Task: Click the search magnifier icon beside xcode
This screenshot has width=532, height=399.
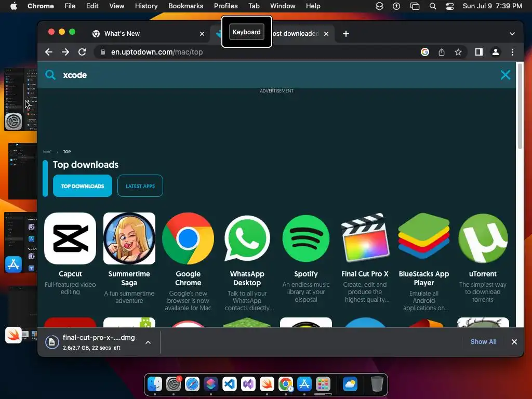Action: point(50,75)
